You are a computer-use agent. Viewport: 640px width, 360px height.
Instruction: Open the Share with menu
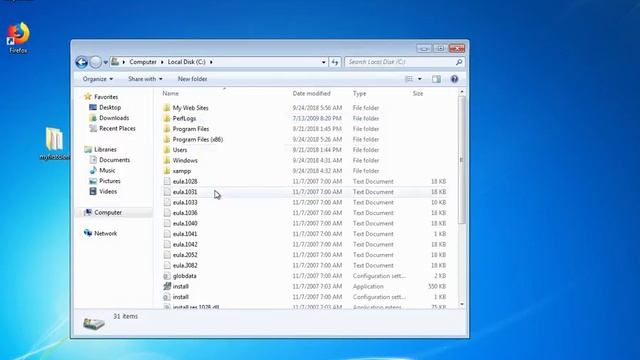pos(145,79)
